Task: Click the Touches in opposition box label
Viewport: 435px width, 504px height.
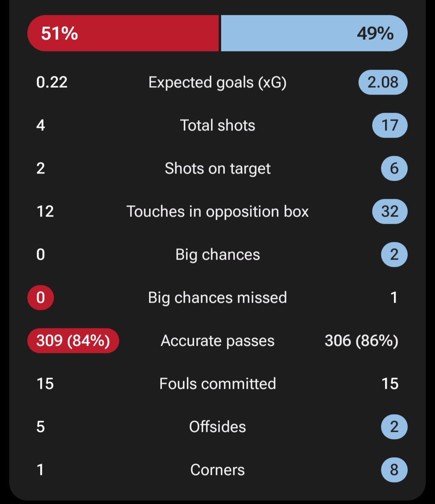Action: [x=217, y=212]
